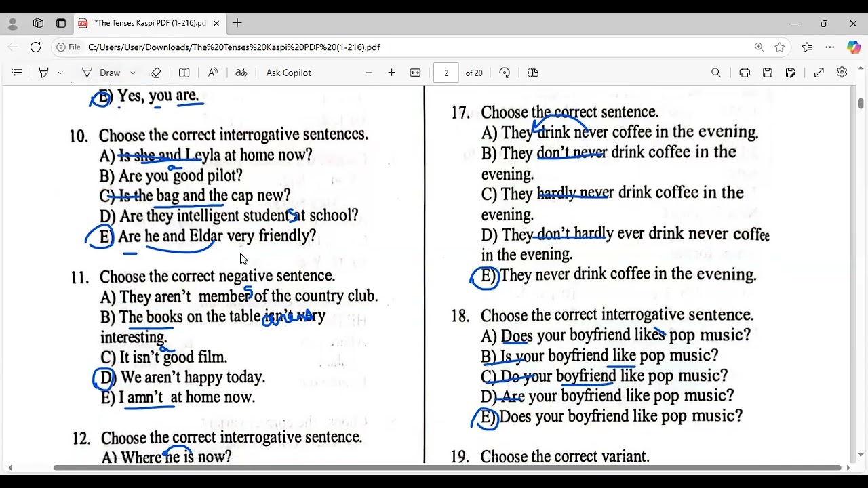This screenshot has height=488, width=868.
Task: Click 'Choose the correct variant.' heading
Action: [x=565, y=457]
